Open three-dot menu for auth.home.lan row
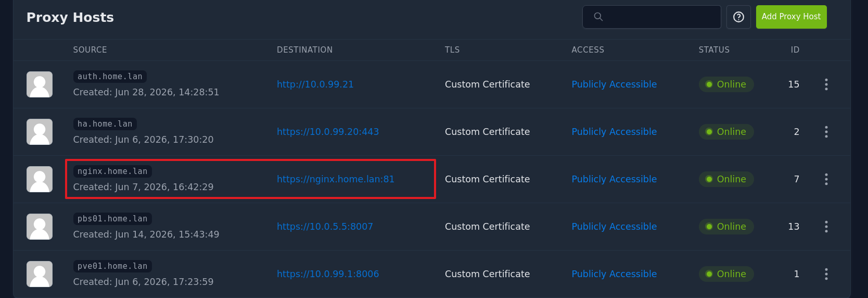Viewport: 868px width, 298px height. coord(826,84)
